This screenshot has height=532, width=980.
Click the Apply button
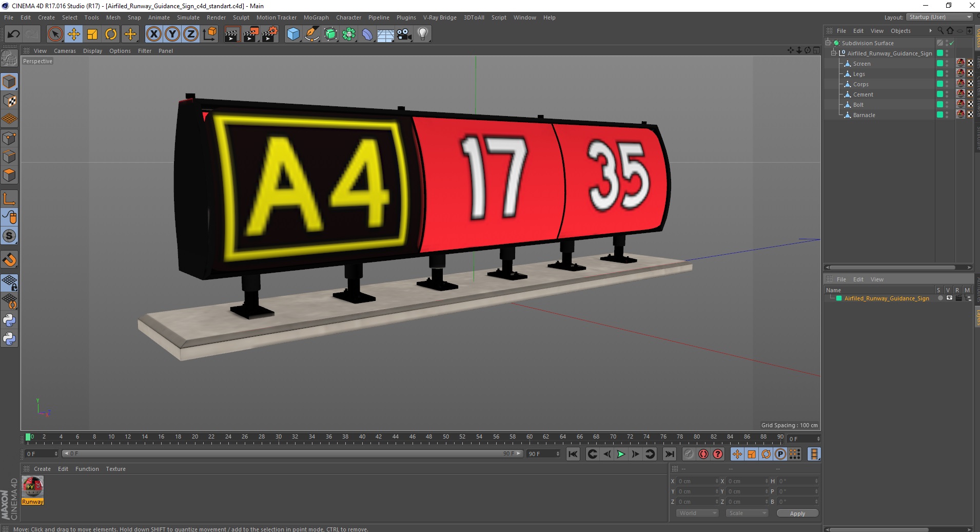point(797,514)
